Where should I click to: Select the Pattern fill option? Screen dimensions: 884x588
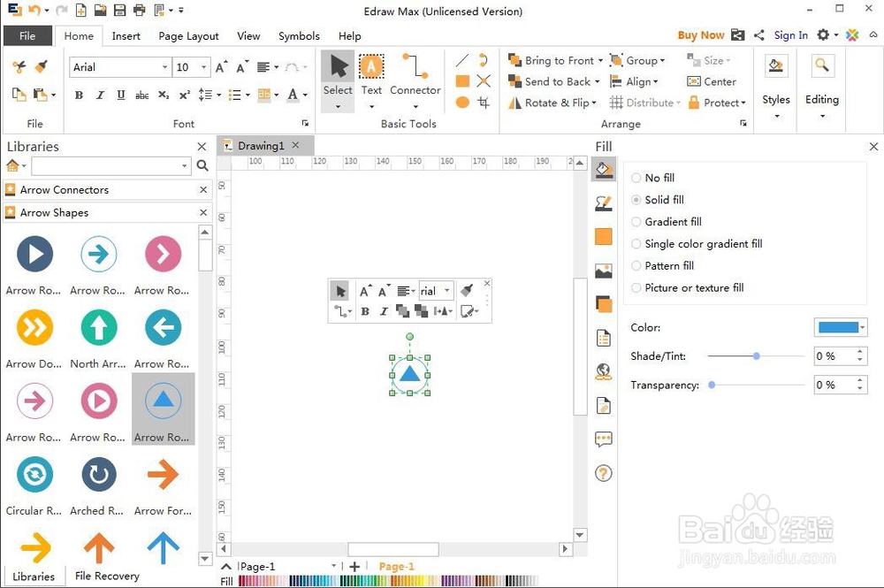(x=662, y=265)
